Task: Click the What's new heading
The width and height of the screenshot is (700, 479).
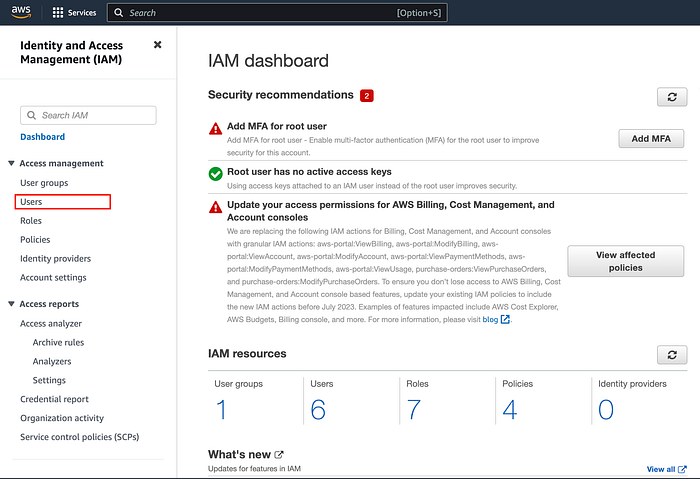Action: tap(239, 454)
